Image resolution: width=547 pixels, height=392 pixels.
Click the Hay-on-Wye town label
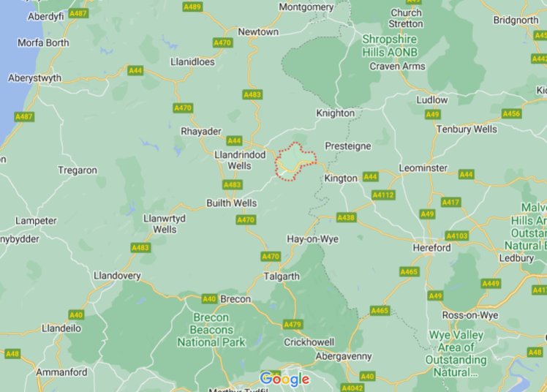[312, 239]
